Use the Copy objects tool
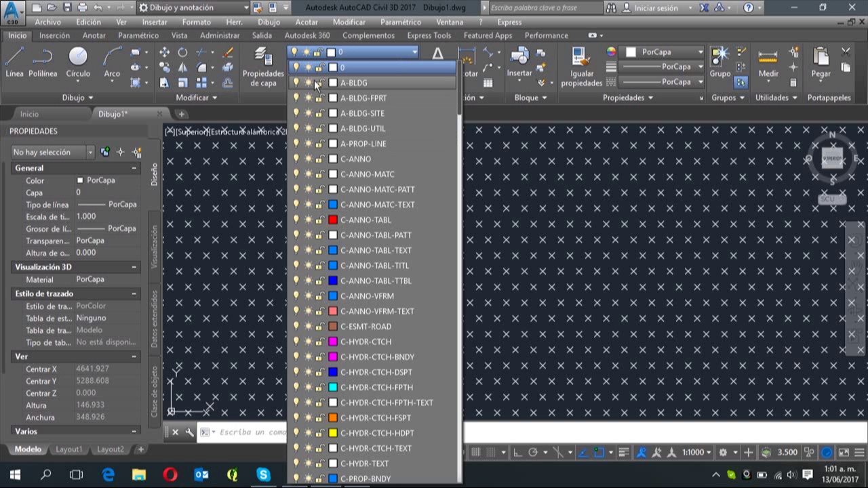868x488 pixels. point(165,67)
